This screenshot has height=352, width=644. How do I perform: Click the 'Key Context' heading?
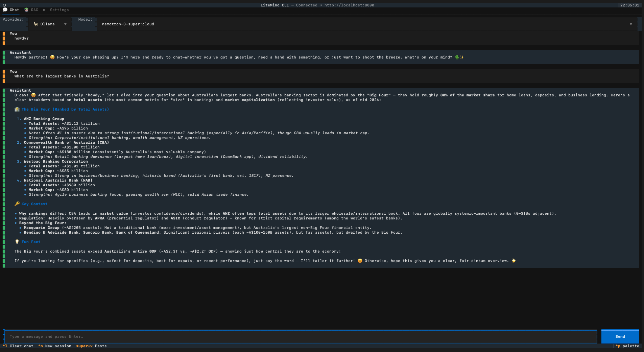click(x=31, y=204)
